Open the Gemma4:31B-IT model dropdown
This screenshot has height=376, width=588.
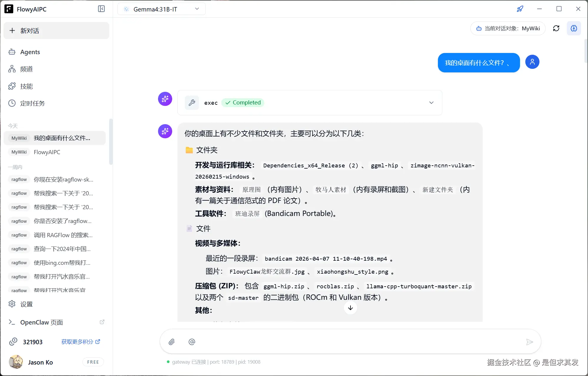click(161, 9)
